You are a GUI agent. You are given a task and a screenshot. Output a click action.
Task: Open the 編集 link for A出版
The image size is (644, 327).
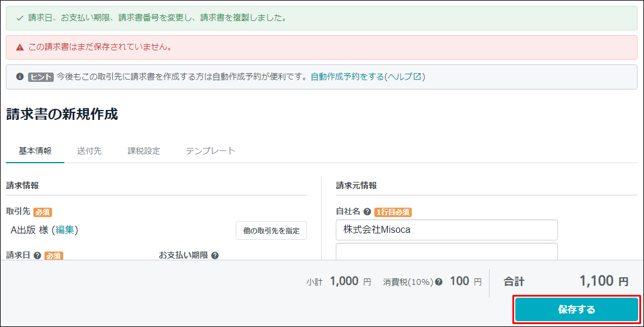point(65,230)
